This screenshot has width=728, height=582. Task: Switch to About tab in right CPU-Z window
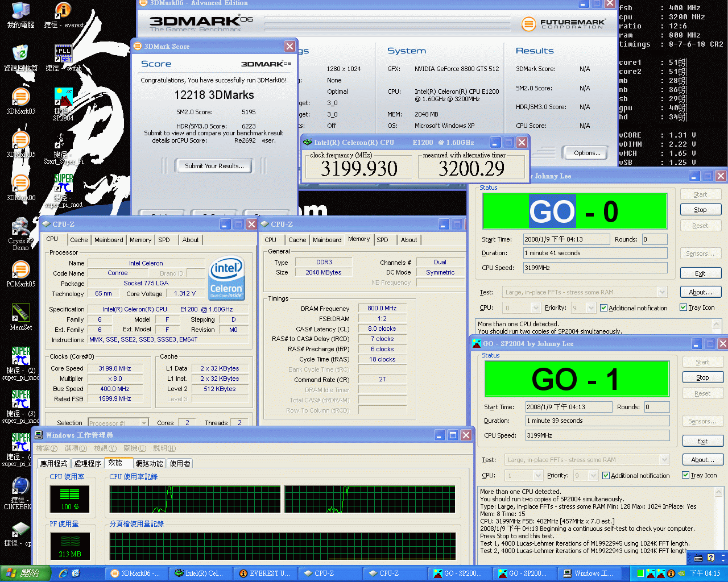tap(409, 240)
